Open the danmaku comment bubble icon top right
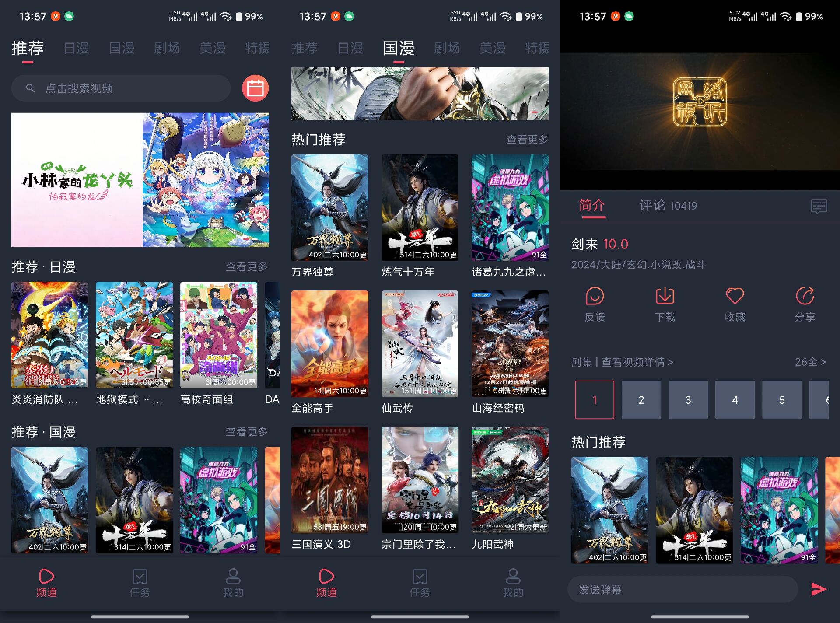Screen dimensions: 840x623 [819, 206]
